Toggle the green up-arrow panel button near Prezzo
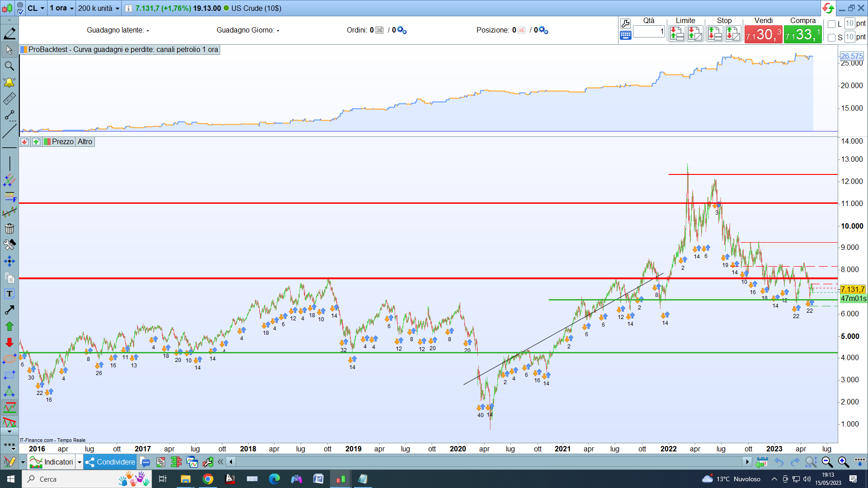 (36, 142)
